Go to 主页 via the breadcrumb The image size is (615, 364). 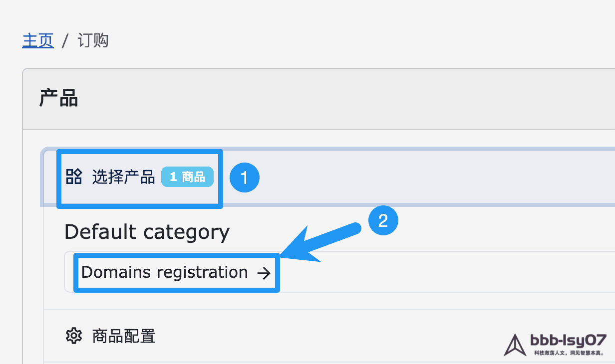38,40
